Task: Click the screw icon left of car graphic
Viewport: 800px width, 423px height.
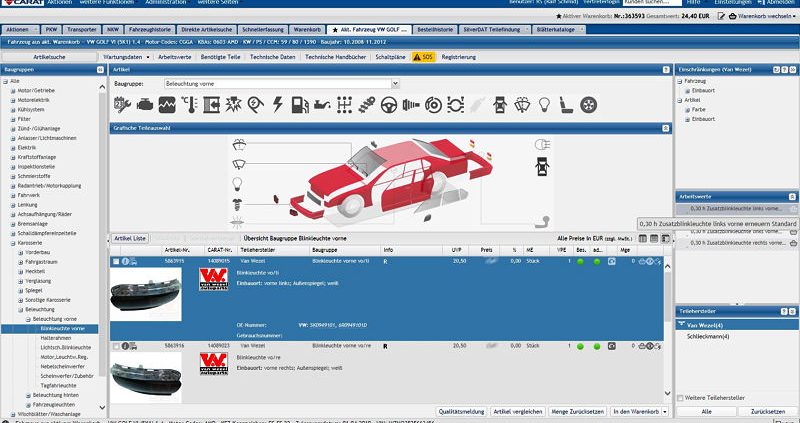Action: [237, 204]
